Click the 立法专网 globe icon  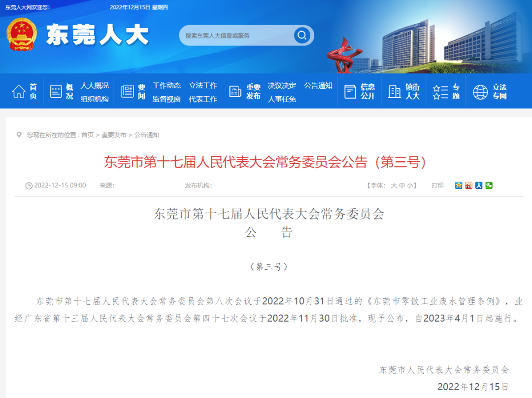pyautogui.click(x=480, y=92)
